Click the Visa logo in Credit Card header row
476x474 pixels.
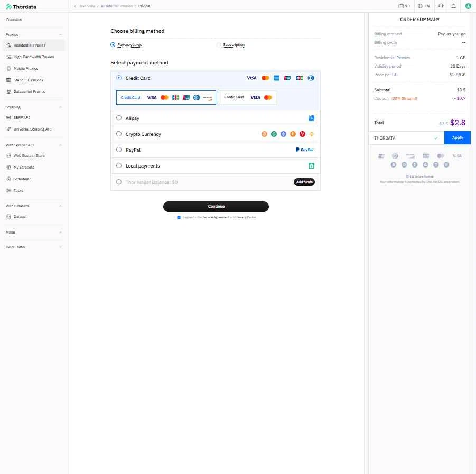click(251, 78)
